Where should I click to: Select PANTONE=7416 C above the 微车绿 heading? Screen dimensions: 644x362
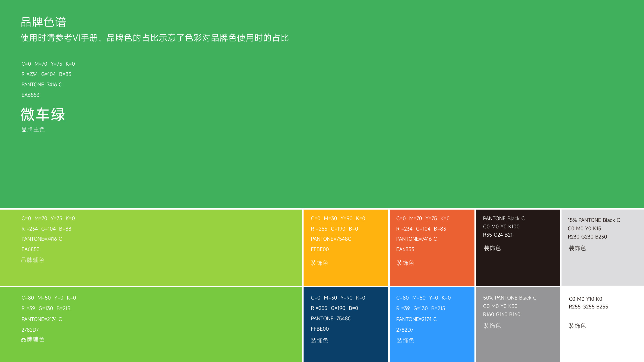(x=42, y=84)
